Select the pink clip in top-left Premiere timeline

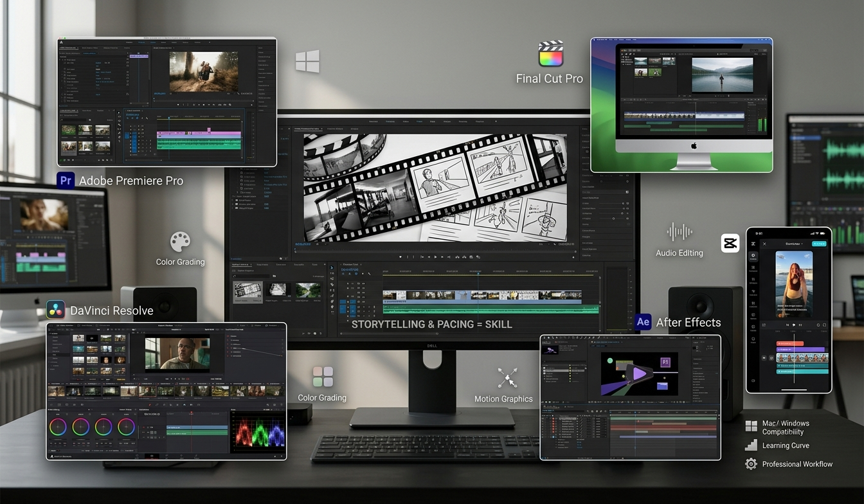point(199,133)
